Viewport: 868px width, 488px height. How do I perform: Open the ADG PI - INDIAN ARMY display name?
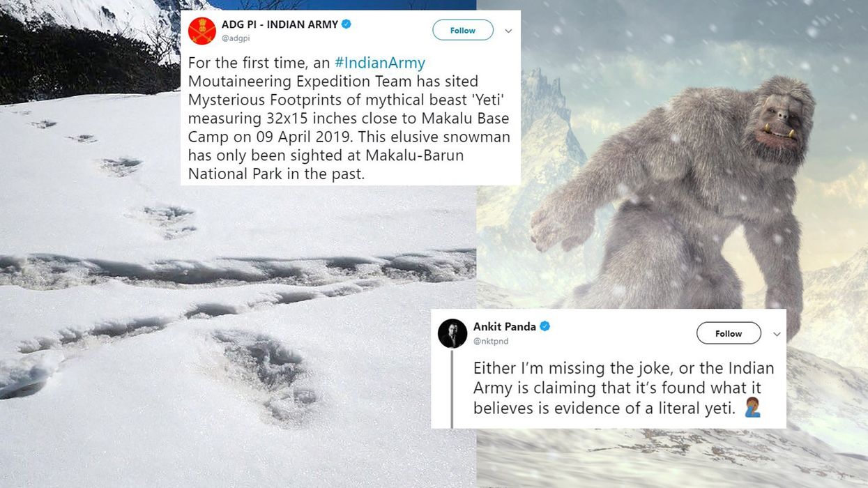tap(280, 24)
